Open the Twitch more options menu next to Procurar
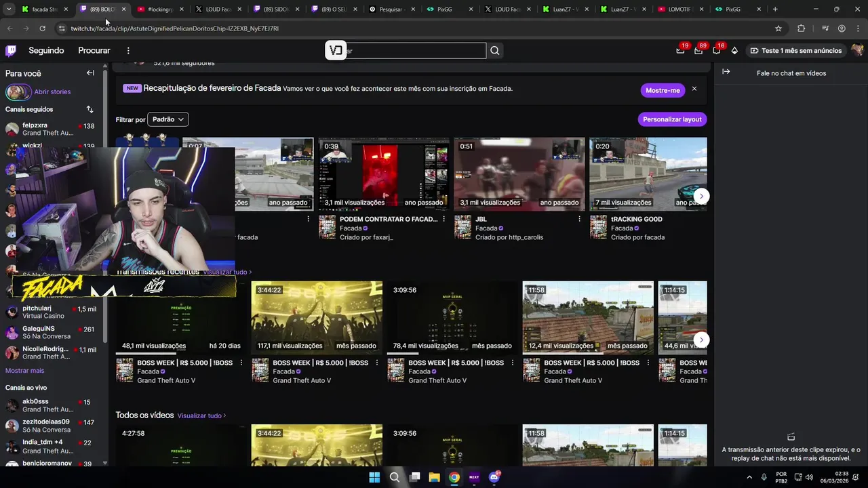868x488 pixels. click(x=128, y=50)
